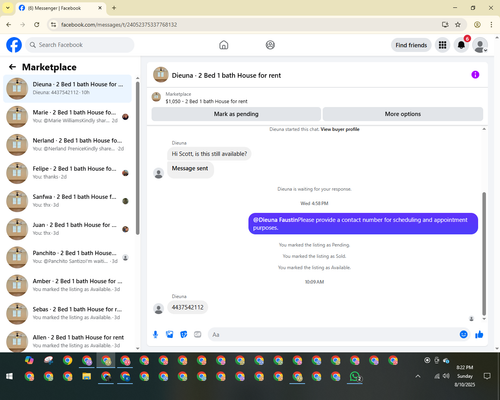500x400 pixels.
Task: Open the tab search dropdown arrow
Action: pyautogui.click(x=7, y=8)
